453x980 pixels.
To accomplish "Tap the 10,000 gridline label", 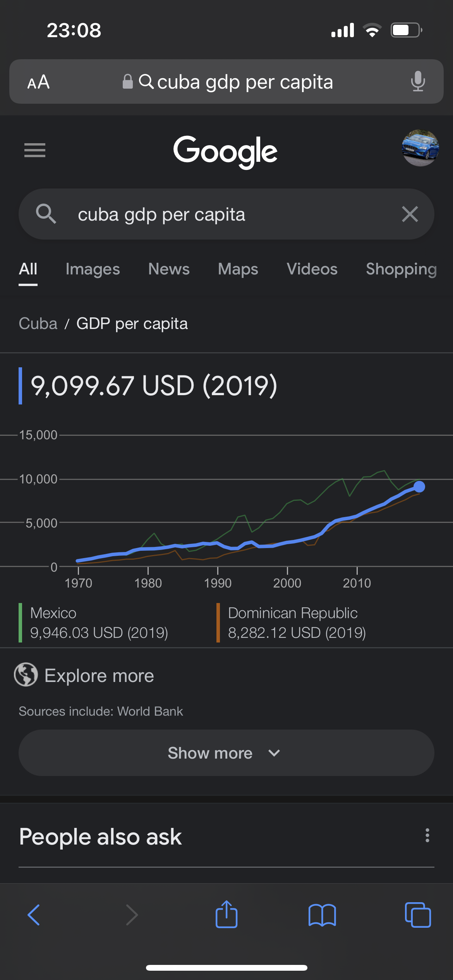I will pyautogui.click(x=38, y=479).
